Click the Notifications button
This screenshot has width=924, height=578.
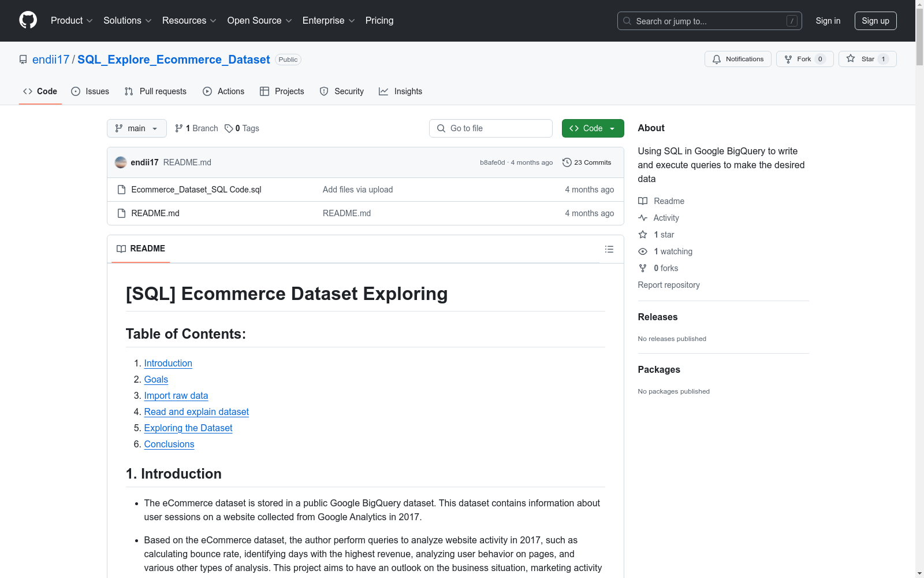click(738, 59)
